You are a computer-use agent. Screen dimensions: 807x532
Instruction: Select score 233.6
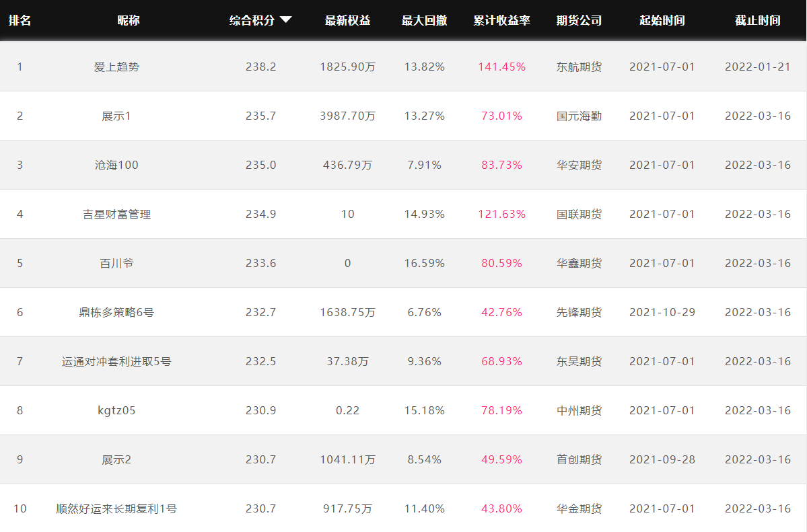(x=261, y=264)
